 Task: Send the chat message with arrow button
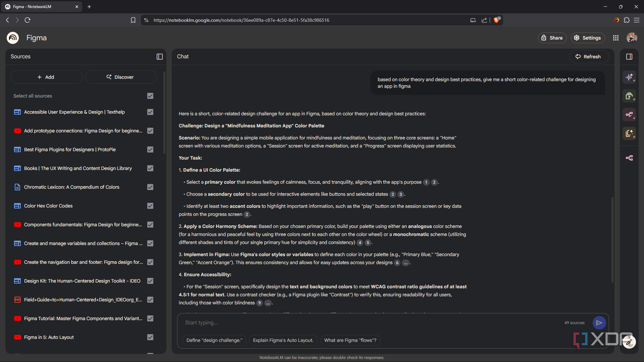[599, 323]
